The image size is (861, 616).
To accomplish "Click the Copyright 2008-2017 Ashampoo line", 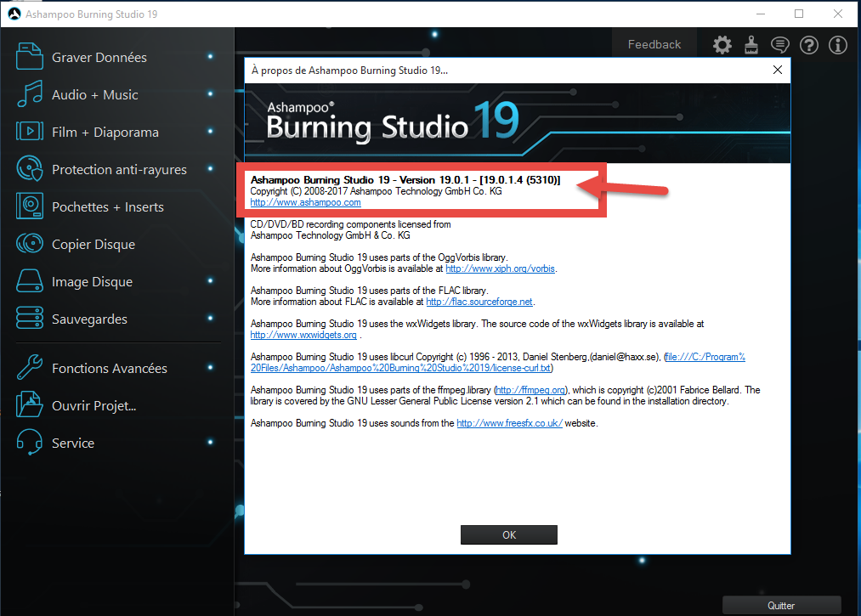I will click(x=377, y=191).
